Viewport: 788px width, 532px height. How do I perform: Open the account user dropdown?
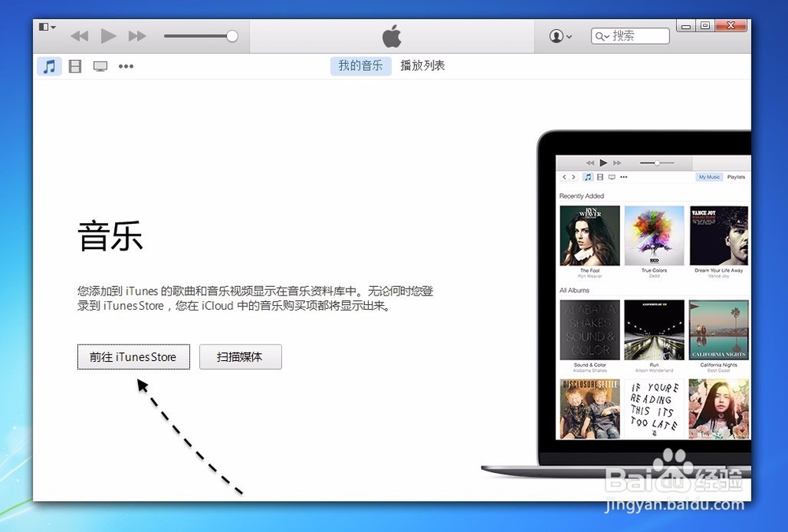(560, 36)
